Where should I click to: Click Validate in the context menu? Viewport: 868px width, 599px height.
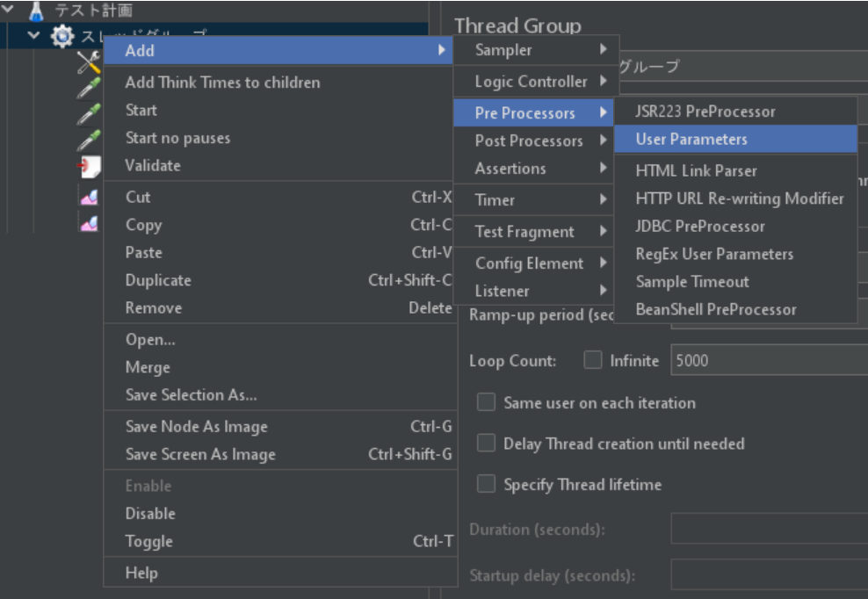[153, 165]
